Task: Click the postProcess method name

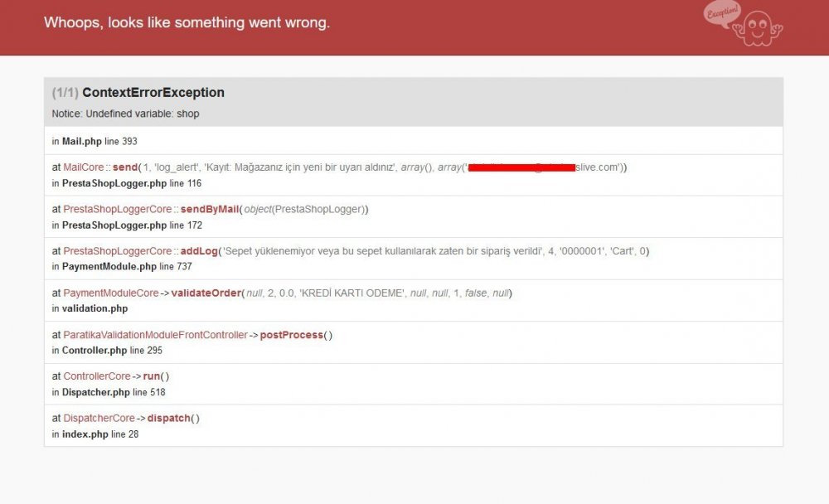Action: coord(292,335)
